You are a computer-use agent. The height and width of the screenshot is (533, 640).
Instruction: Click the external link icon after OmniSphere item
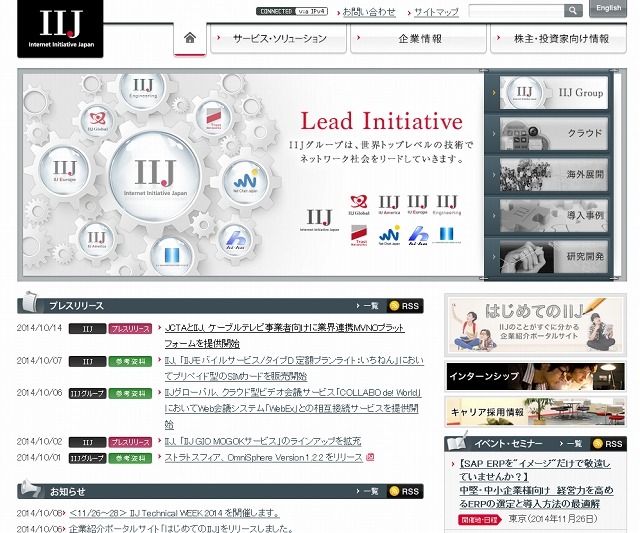[370, 457]
